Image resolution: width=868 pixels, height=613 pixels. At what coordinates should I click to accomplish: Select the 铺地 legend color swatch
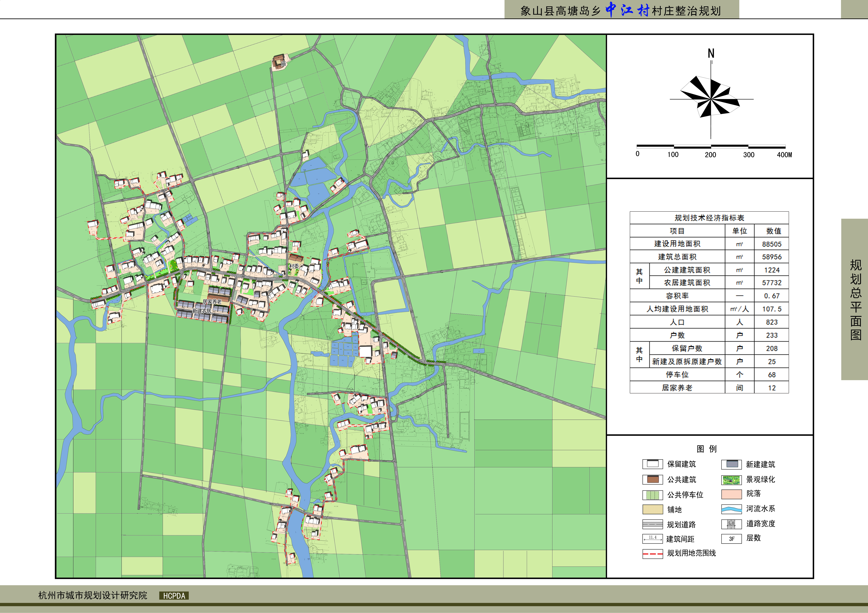653,509
